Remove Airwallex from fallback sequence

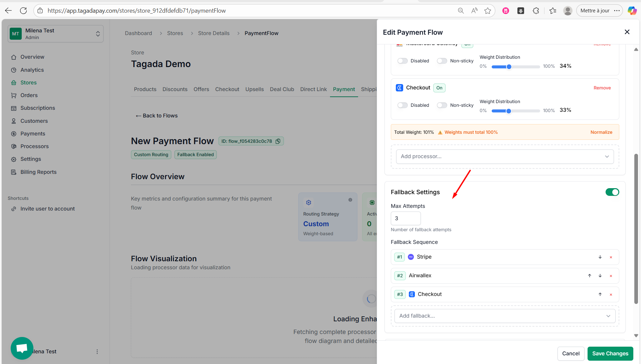[611, 276]
